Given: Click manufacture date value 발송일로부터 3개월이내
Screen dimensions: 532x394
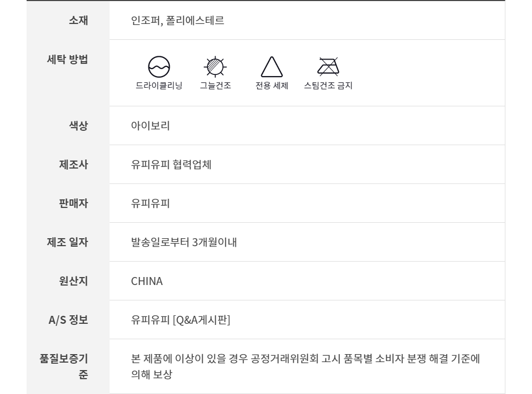Looking at the screenshot, I should coord(184,242).
